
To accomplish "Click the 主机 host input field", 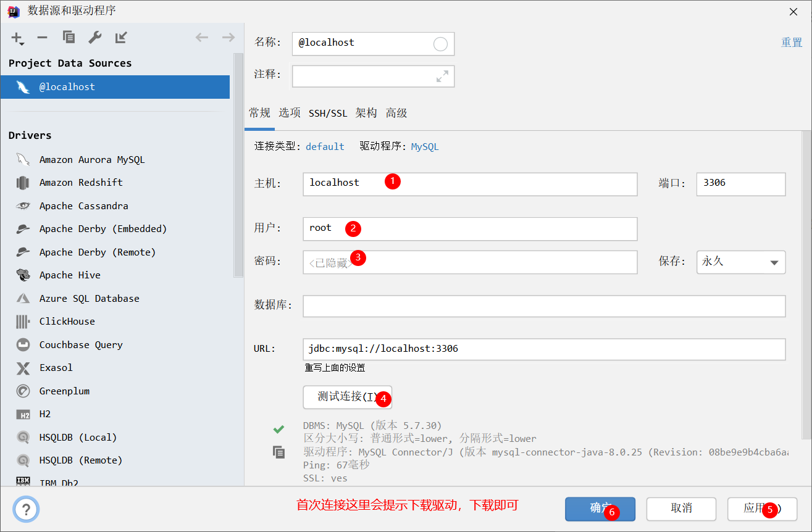I will pyautogui.click(x=470, y=185).
